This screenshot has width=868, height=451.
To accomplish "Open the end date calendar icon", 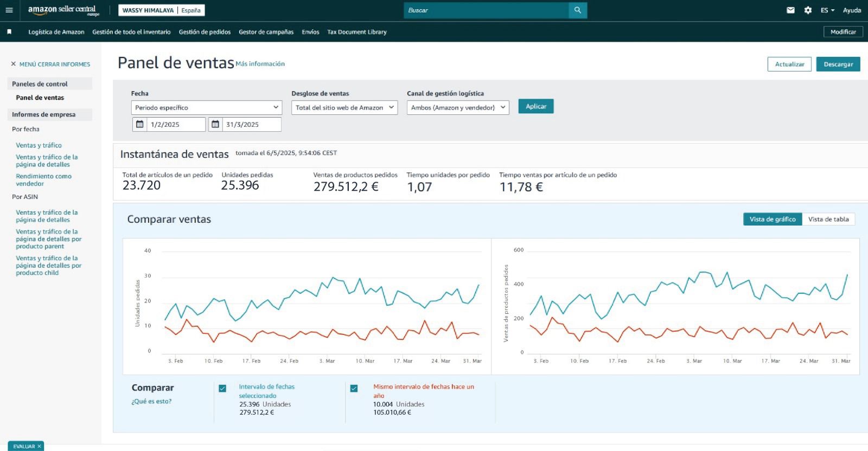I will [x=215, y=125].
